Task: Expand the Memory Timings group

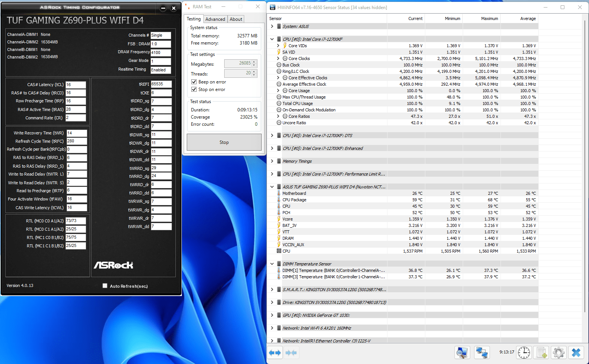Action: 272,161
